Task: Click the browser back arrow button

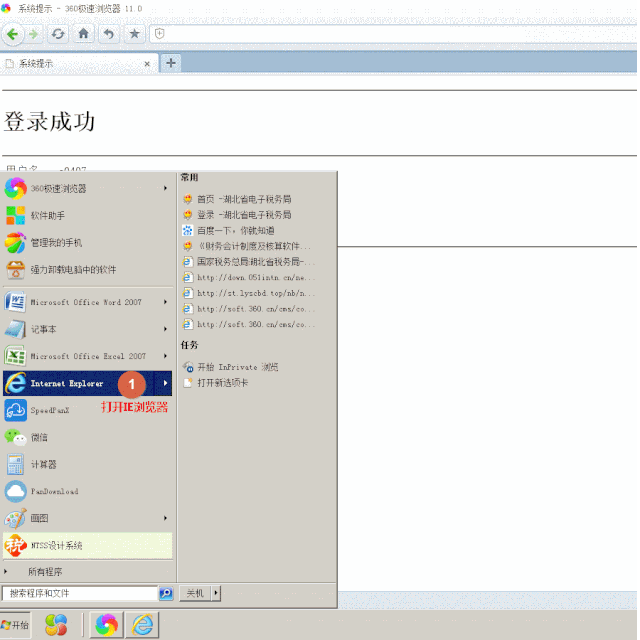Action: [x=13, y=34]
